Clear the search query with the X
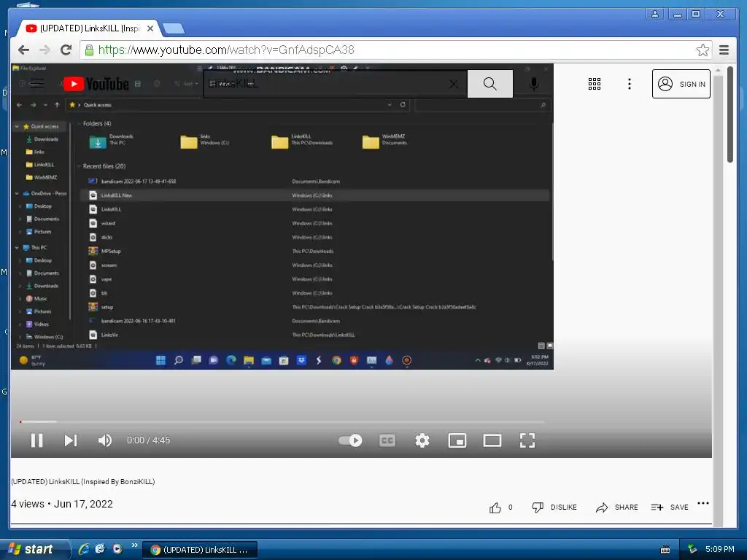 pyautogui.click(x=454, y=85)
